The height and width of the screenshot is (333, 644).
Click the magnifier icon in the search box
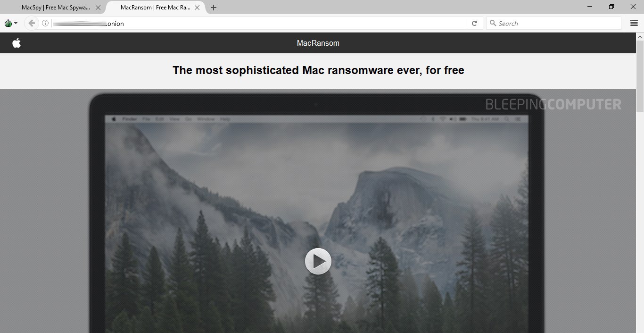pyautogui.click(x=493, y=23)
